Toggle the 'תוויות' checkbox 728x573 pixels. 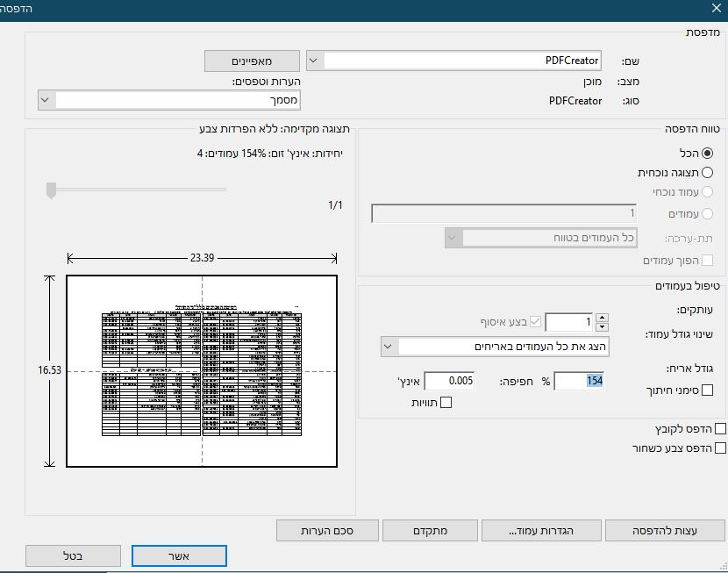coord(445,403)
